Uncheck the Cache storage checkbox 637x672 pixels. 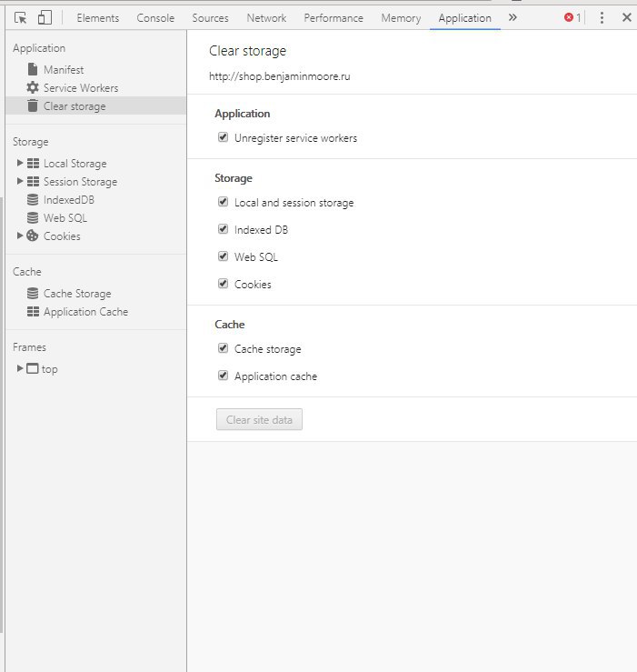coord(224,348)
